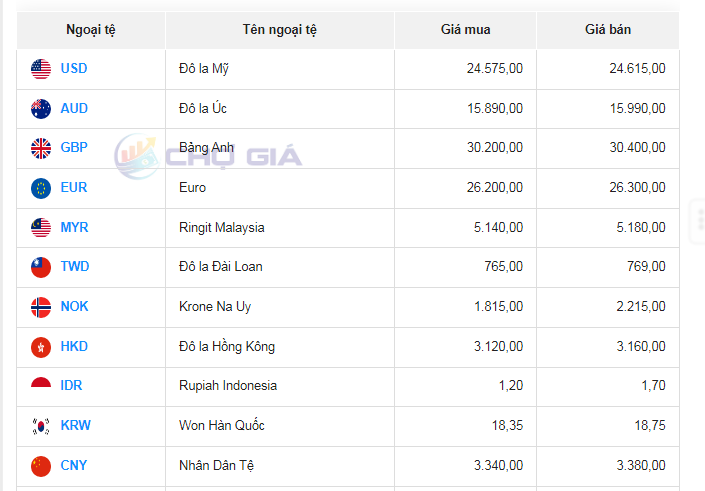Click the Hong Kong flag icon

[x=41, y=347]
